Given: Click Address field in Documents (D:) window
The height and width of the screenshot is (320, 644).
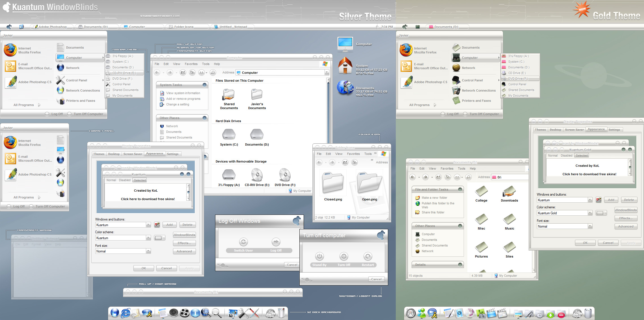Looking at the screenshot, I should tap(509, 177).
